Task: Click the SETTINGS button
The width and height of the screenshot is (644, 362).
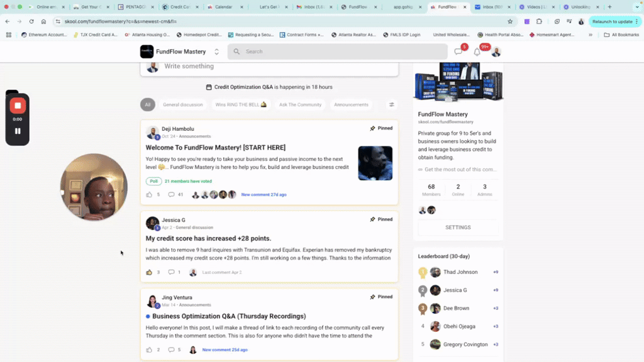Action: click(458, 228)
